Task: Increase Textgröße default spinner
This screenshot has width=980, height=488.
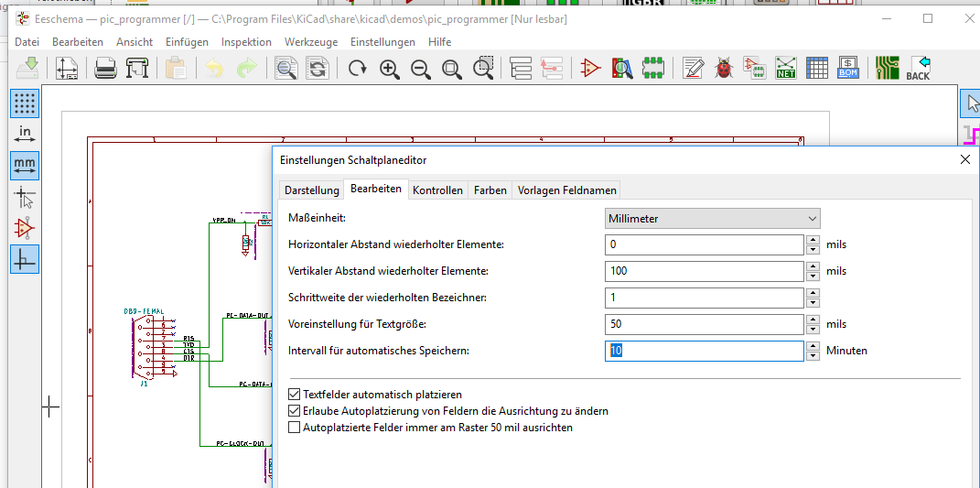Action: click(x=813, y=319)
